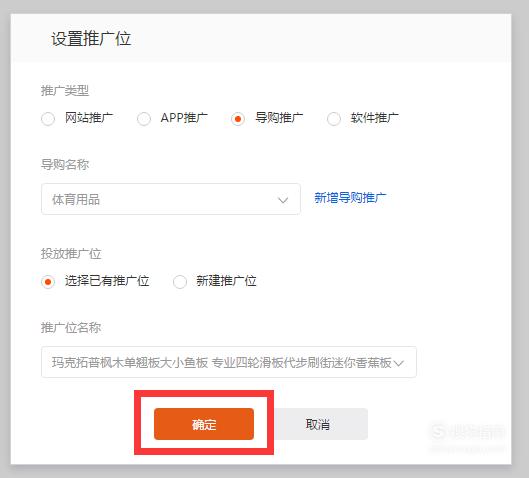The height and width of the screenshot is (478, 529).
Task: Click the 推广位名称 field label
Action: click(71, 328)
